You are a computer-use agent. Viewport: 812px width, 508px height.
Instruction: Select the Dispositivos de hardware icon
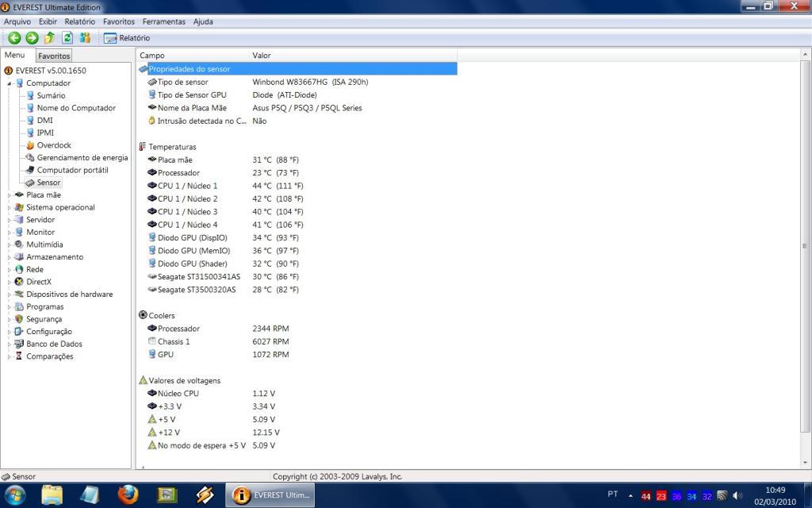[x=19, y=294]
